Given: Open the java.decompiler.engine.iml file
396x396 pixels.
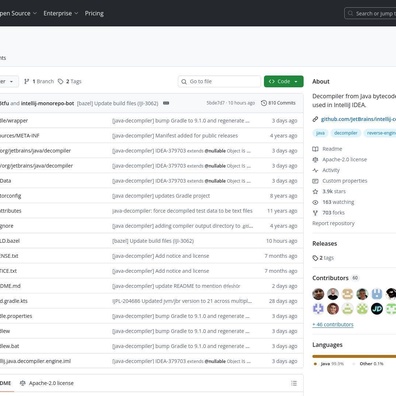Looking at the screenshot, I should 35,361.
